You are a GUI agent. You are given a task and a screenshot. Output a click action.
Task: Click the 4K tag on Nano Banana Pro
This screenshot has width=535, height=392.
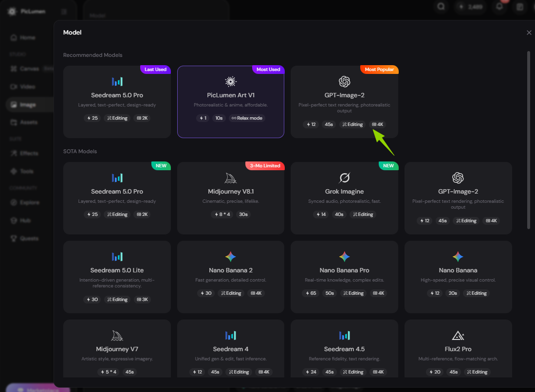tap(379, 293)
